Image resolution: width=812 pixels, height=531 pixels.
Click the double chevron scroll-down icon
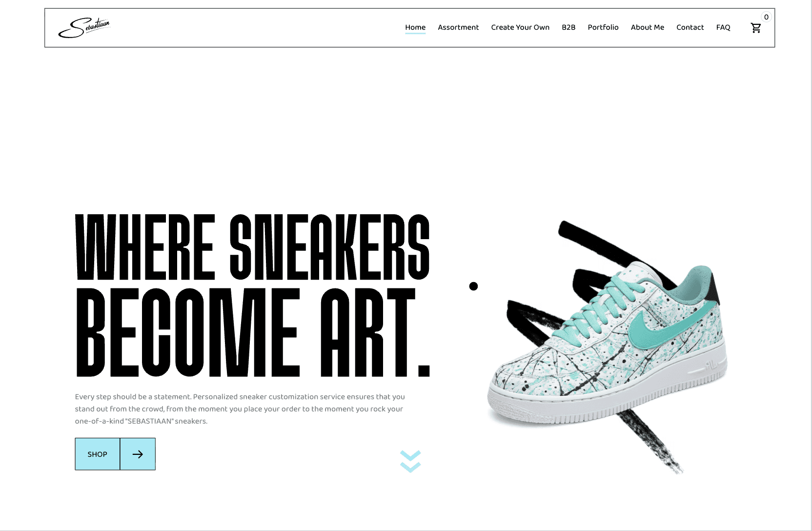(x=410, y=461)
